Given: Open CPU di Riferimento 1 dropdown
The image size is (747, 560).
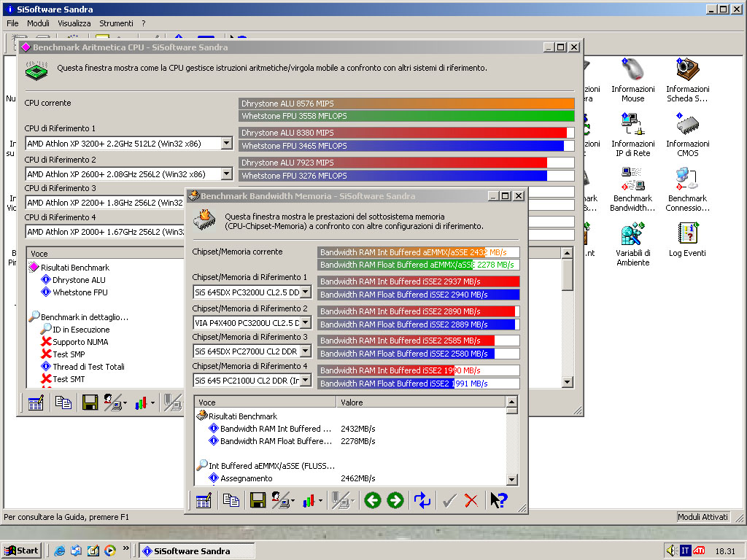Looking at the screenshot, I should point(227,144).
